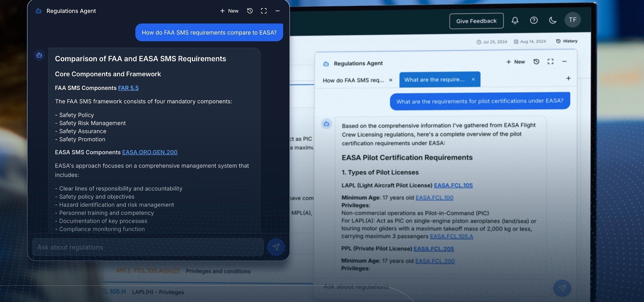Start a new chat in dark Regulations Agent panel
This screenshot has height=302, width=644.
229,11
